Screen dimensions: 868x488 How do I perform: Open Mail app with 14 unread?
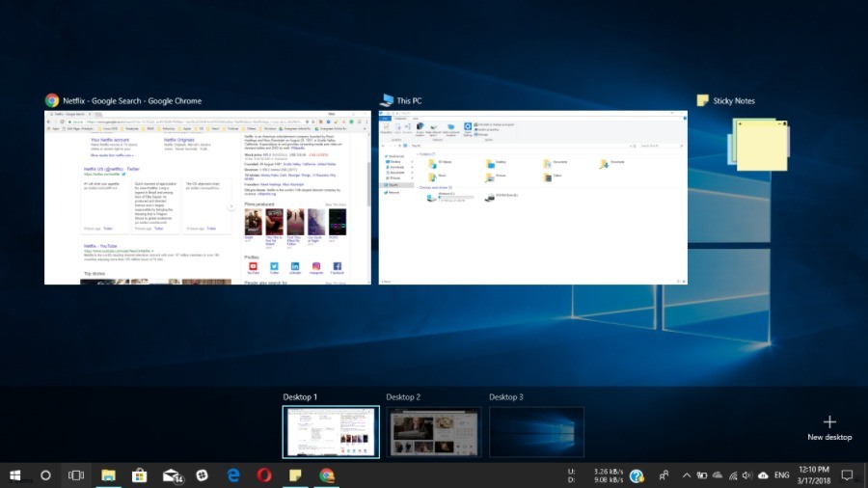coord(172,475)
